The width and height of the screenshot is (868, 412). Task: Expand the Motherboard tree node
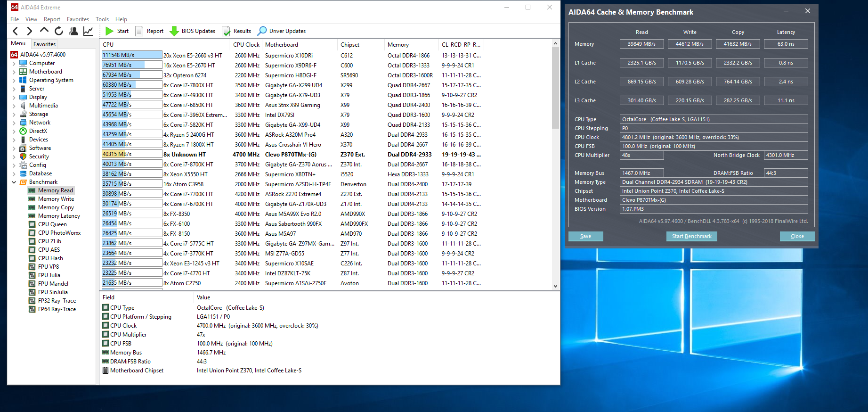pyautogui.click(x=14, y=72)
